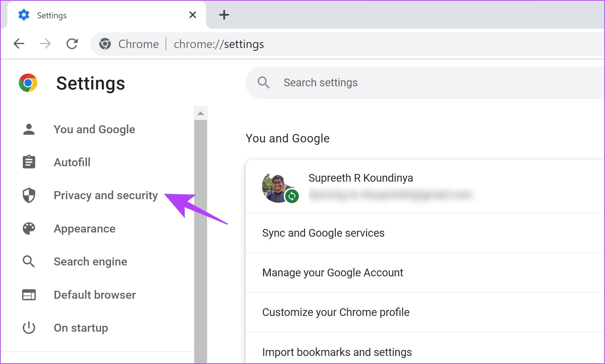Open Import bookmarks and settings

pyautogui.click(x=337, y=352)
